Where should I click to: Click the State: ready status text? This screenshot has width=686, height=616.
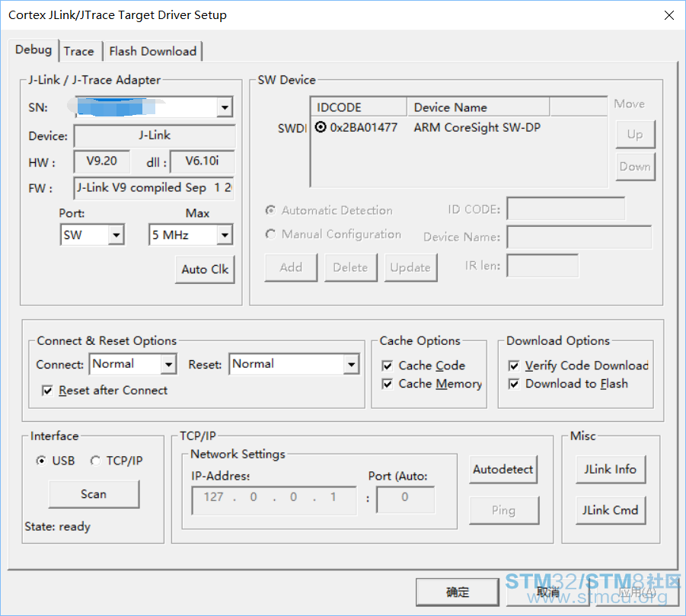57,526
